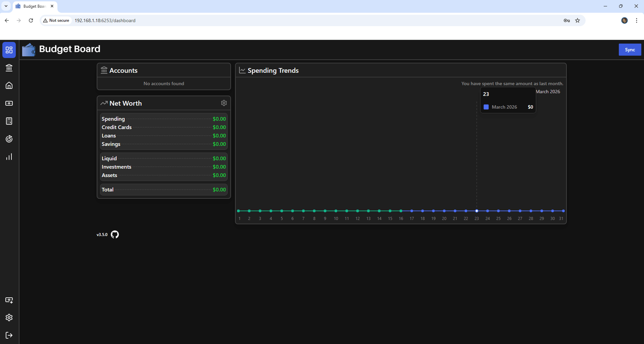Open the Chrome three-dot menu
Screen dimensions: 644x344
click(x=636, y=20)
